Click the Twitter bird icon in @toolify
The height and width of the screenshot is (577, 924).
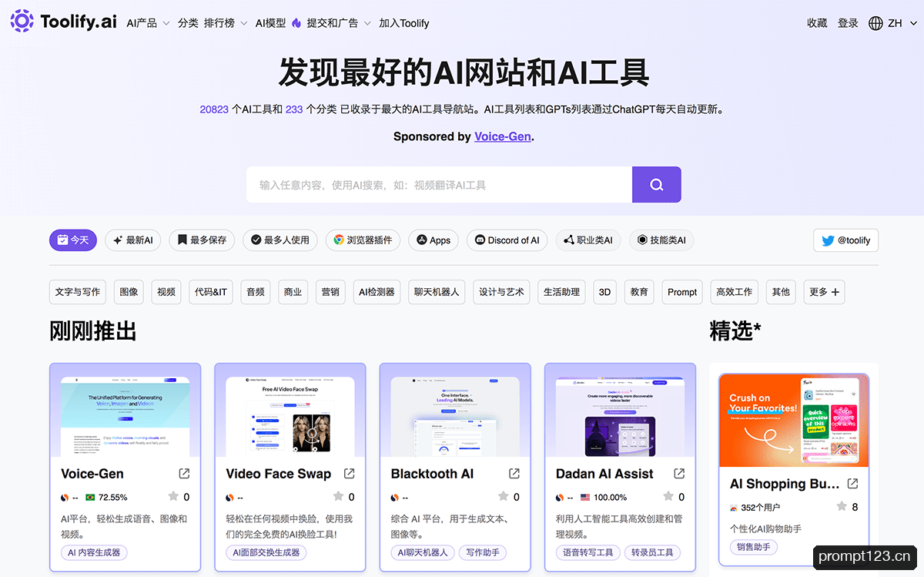pyautogui.click(x=828, y=240)
